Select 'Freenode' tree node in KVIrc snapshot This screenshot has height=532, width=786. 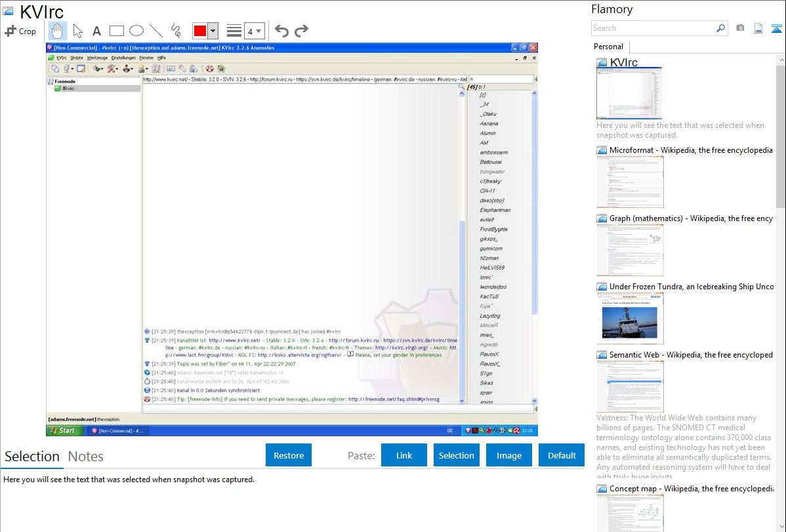coord(65,81)
